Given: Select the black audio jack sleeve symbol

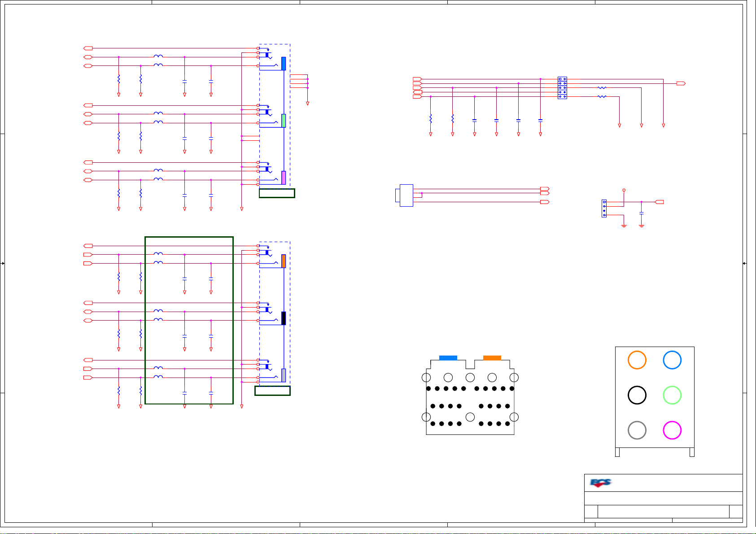Looking at the screenshot, I should (284, 318).
